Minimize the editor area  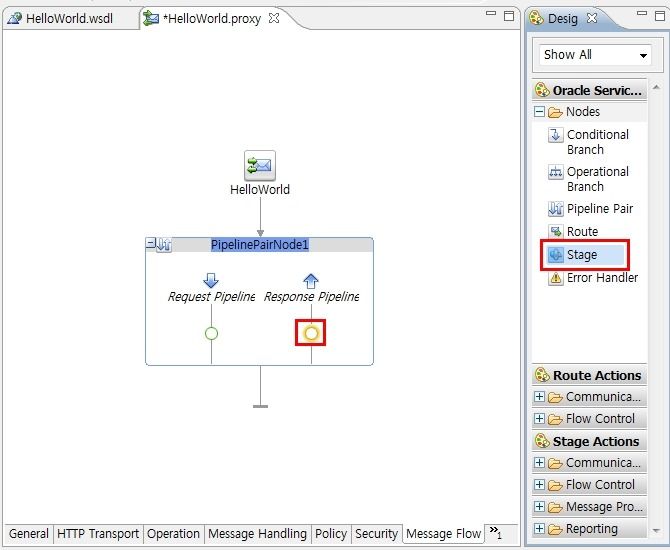pyautogui.click(x=491, y=14)
